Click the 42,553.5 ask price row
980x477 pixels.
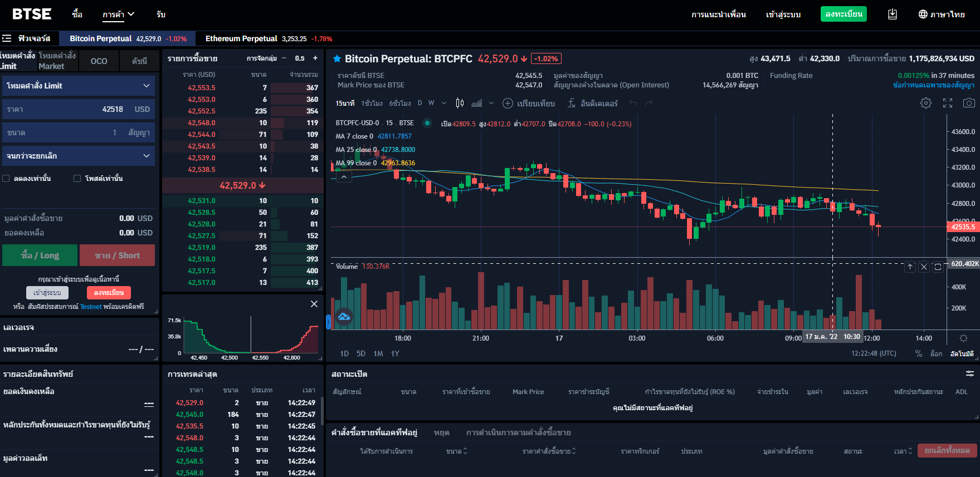[243, 87]
